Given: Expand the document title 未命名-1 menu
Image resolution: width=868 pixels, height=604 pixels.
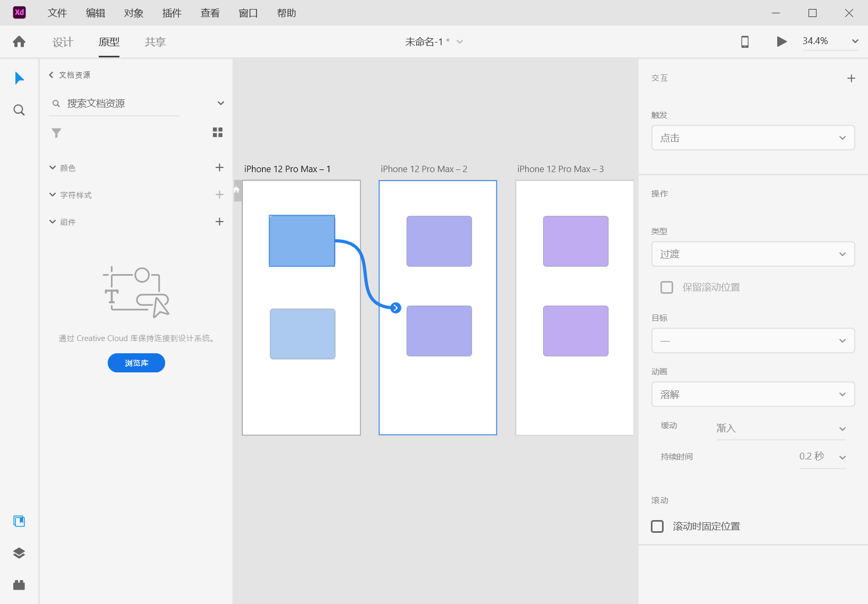Looking at the screenshot, I should pyautogui.click(x=460, y=41).
